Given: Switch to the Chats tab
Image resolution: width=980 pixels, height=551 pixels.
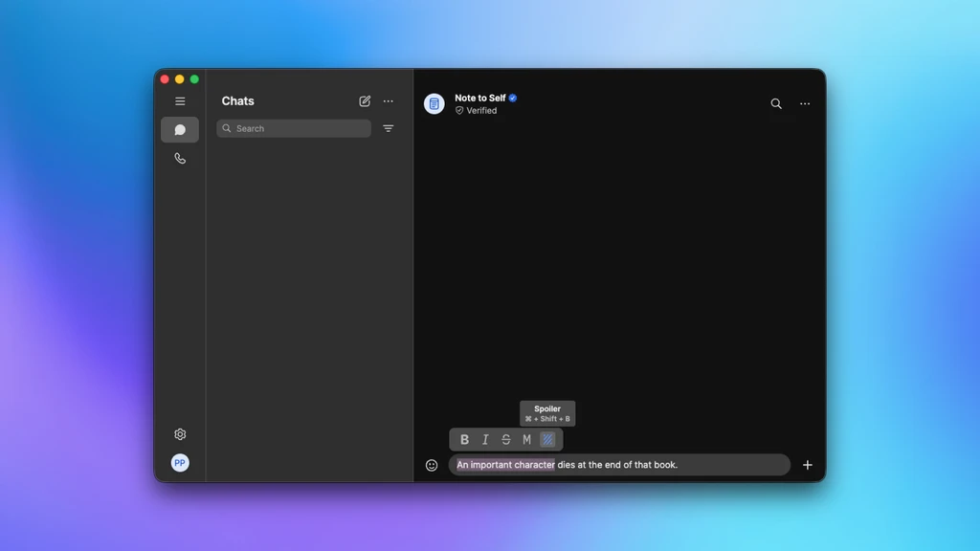Looking at the screenshot, I should 180,129.
